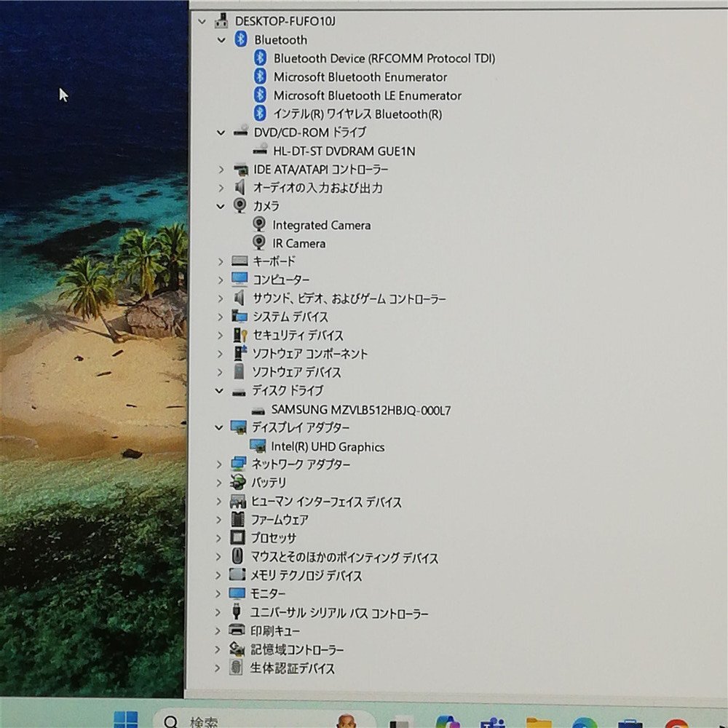The image size is (728, 728).
Task: Click the インテル ワイヤレス Bluetooth icon
Action: pos(260,113)
